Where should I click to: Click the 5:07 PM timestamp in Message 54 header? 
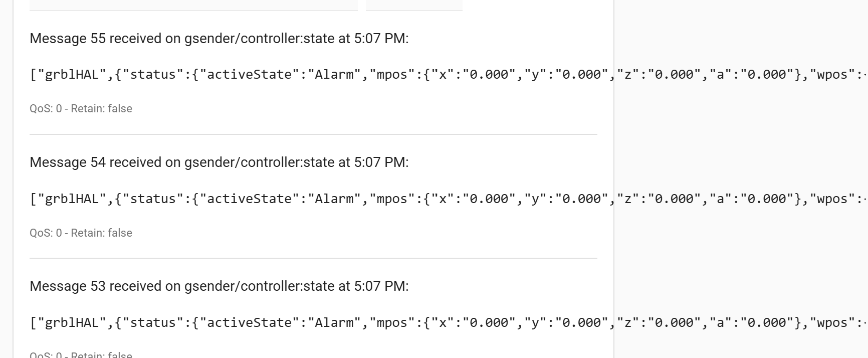tap(379, 162)
